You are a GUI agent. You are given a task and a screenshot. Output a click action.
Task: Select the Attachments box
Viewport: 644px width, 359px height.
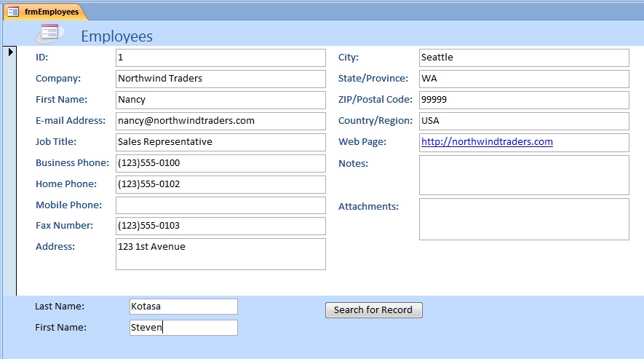point(524,219)
